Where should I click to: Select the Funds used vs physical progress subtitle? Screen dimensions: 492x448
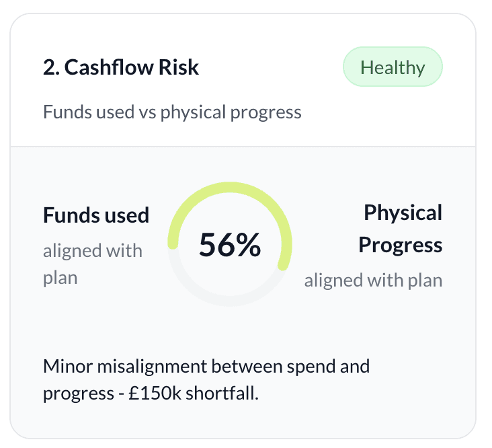(x=172, y=112)
